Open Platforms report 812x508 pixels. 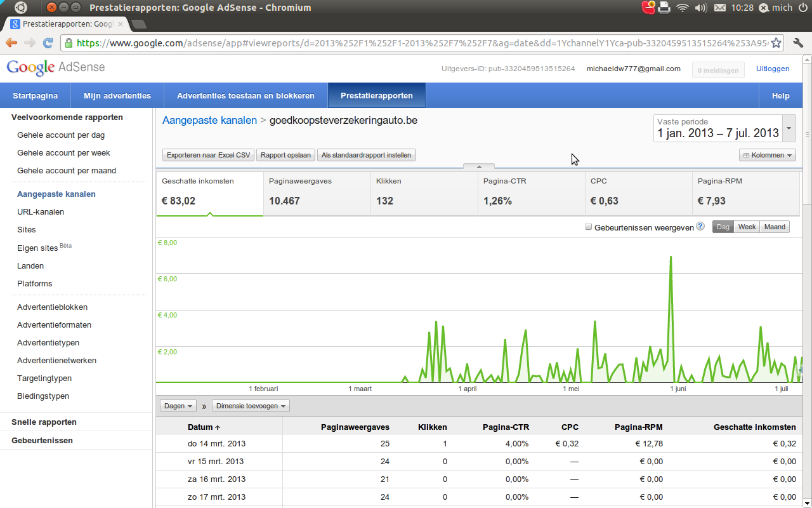click(x=35, y=284)
